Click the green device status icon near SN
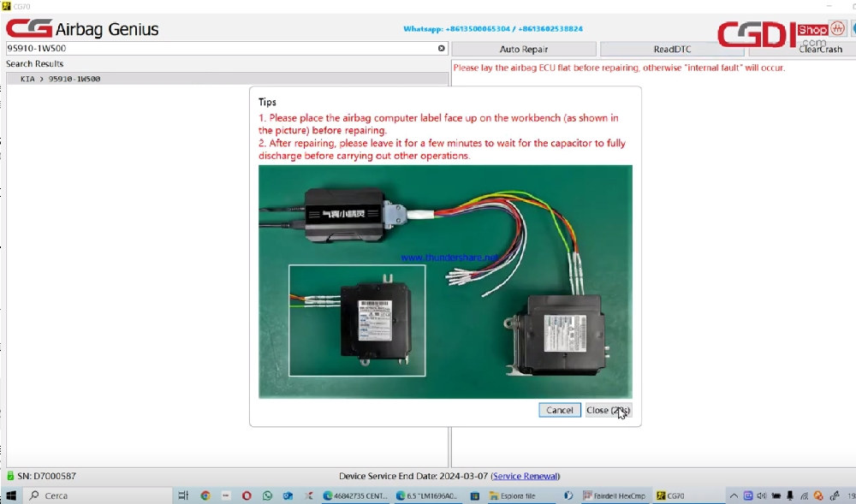856x504 pixels. coord(9,476)
